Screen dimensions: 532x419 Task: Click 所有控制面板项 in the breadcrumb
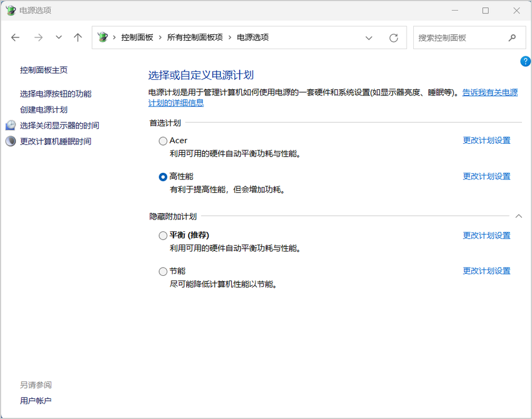(x=194, y=37)
